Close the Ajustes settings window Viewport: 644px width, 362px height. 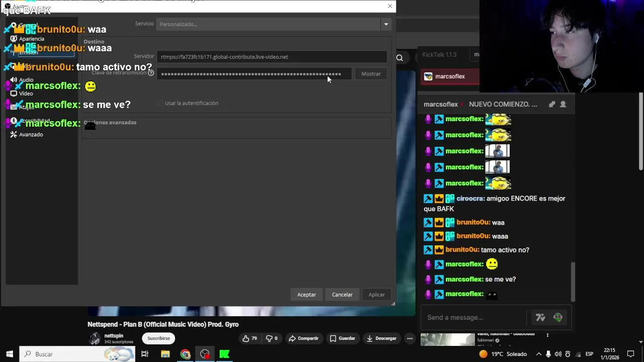click(390, 6)
